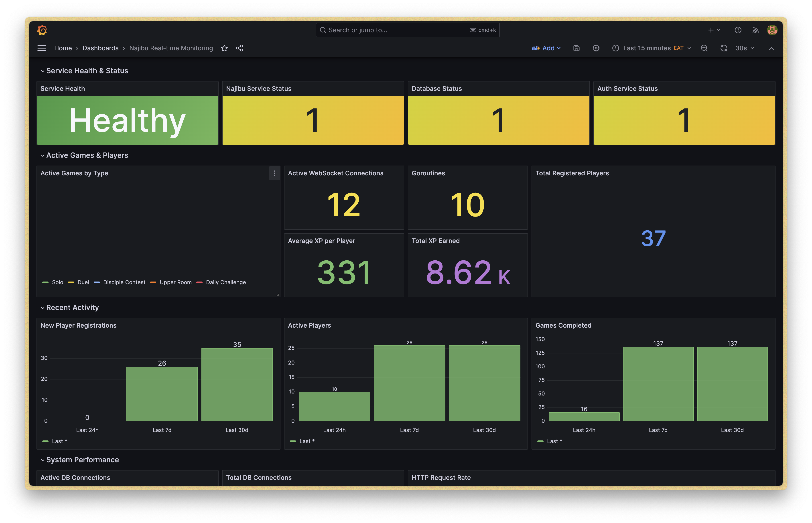The width and height of the screenshot is (812, 523).
Task: Click the save dashboard icon
Action: pyautogui.click(x=577, y=48)
